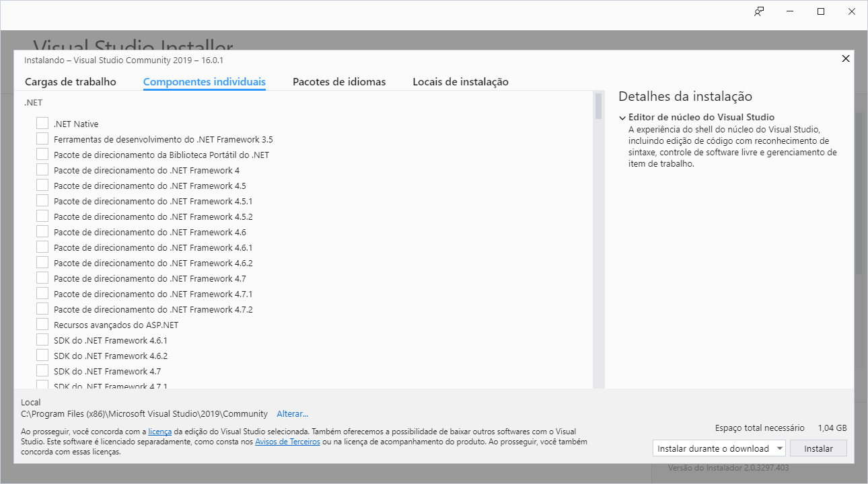Viewport: 868px width, 484px height.
Task: Enable Recursos avançados do ASP.NET checkbox
Action: [42, 324]
